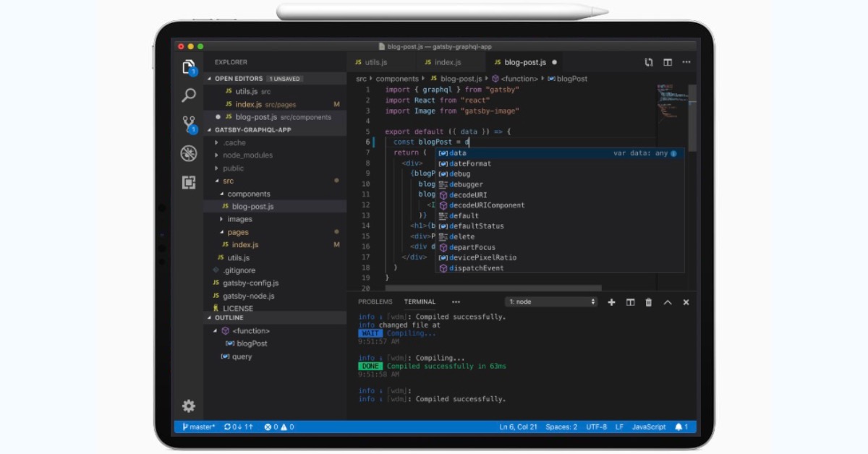Open the Settings gear at activity bar bottom
The image size is (868, 454).
(x=189, y=406)
